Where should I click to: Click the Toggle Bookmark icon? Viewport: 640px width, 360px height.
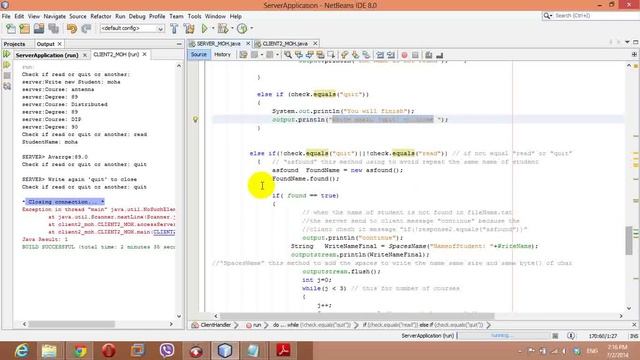pyautogui.click(x=366, y=55)
